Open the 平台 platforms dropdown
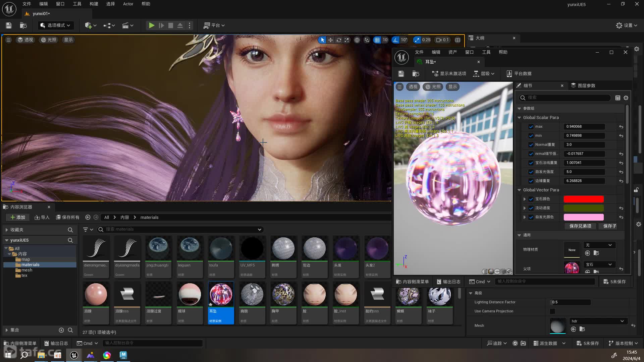Screen dimensions: 644x362 click(x=214, y=25)
